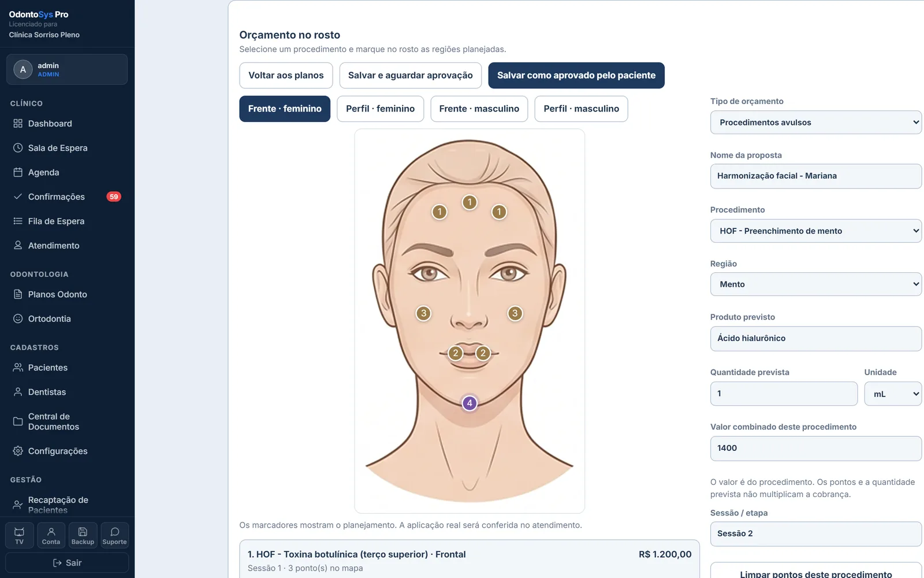924x578 pixels.
Task: Switch to Frente · masculino view
Action: click(479, 109)
